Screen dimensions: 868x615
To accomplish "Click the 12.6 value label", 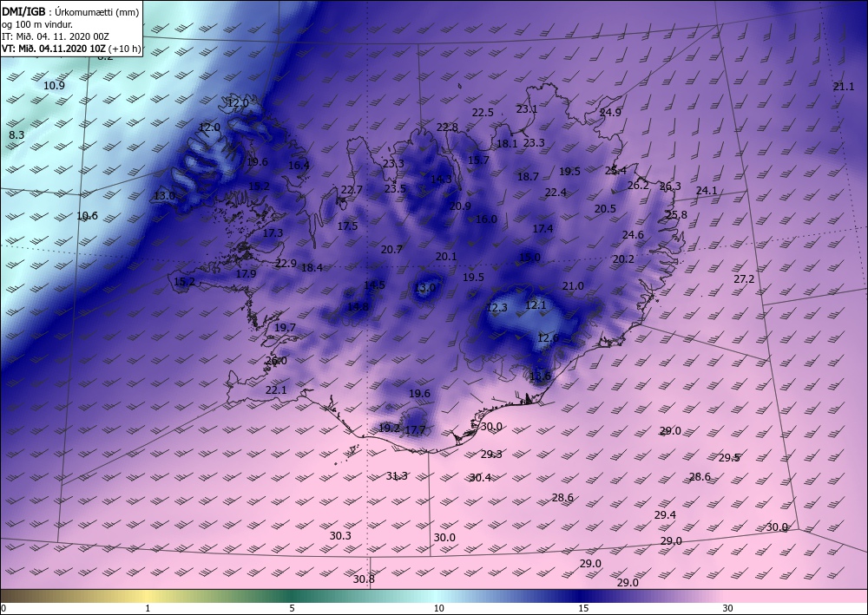I will click(548, 338).
